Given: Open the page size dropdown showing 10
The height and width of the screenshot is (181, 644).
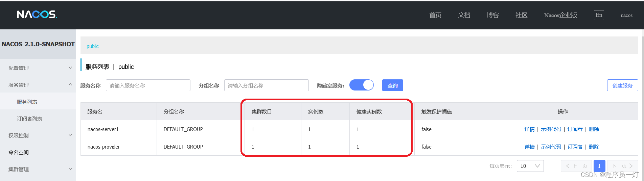Looking at the screenshot, I should 530,166.
